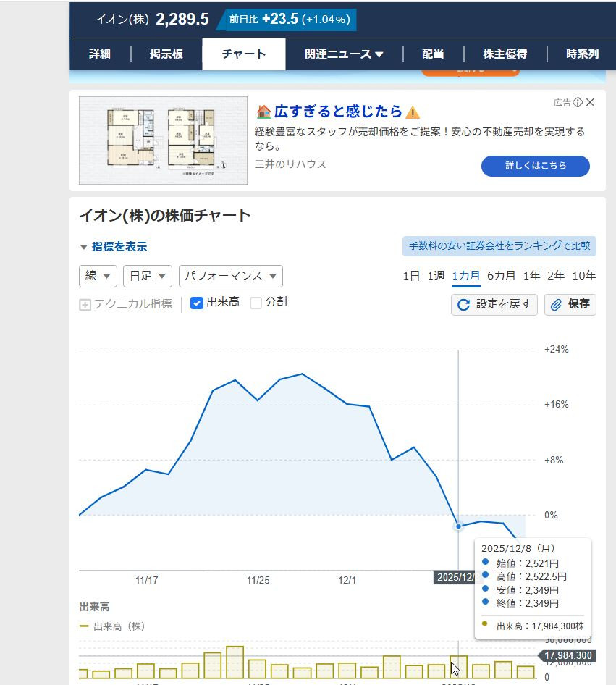
Task: Go to the 株主優待 tab
Action: click(x=505, y=54)
